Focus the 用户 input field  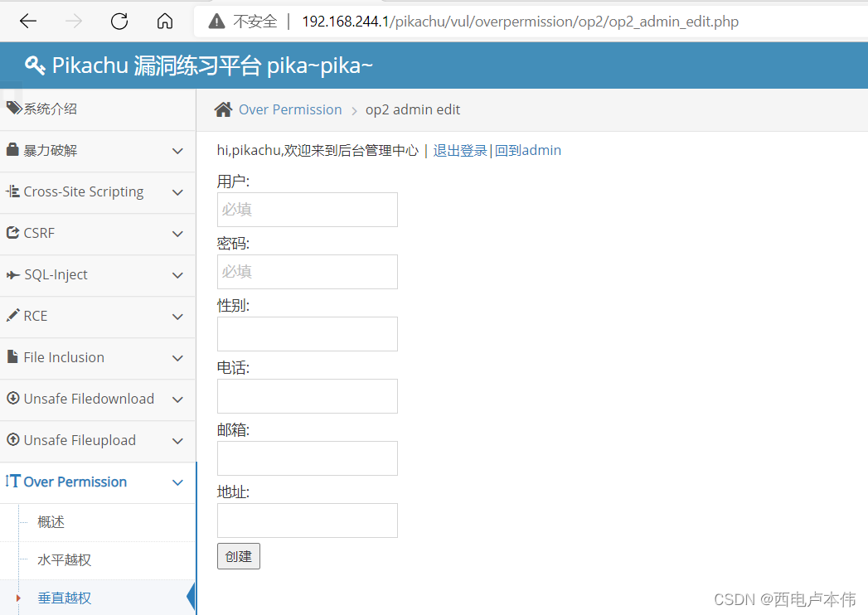tap(308, 209)
